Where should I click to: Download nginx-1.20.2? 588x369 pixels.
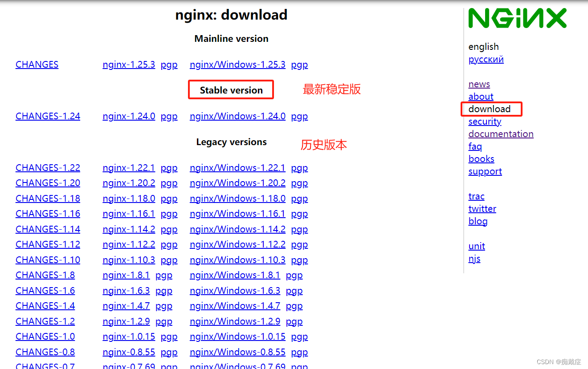coord(129,183)
